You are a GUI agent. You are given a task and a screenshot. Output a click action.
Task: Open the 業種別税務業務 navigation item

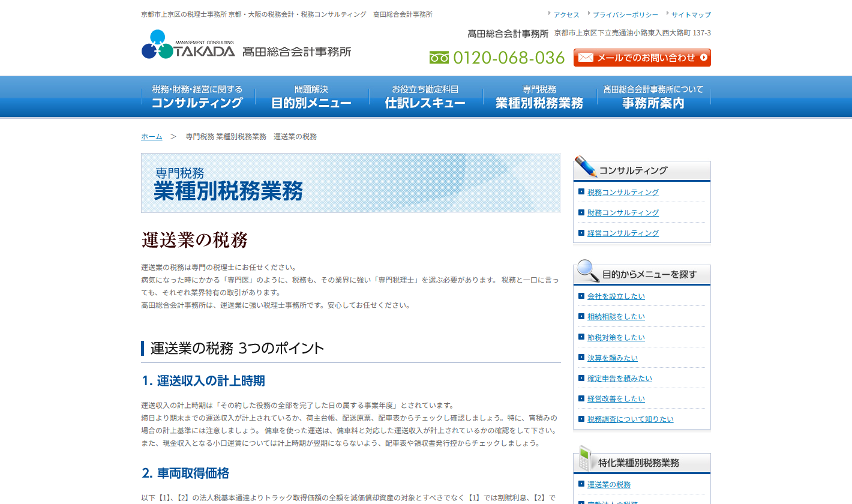click(x=540, y=97)
